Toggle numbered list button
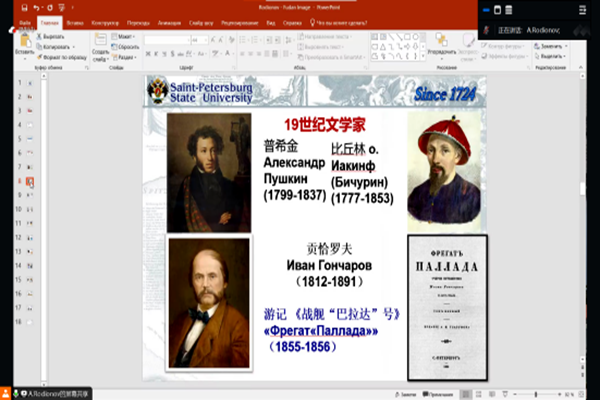600x400 pixels. (256, 40)
